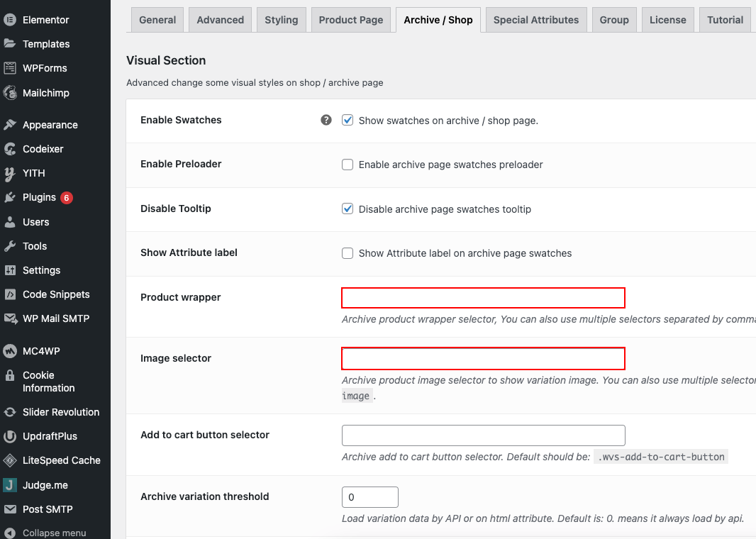Click the YITH logo icon

point(10,174)
